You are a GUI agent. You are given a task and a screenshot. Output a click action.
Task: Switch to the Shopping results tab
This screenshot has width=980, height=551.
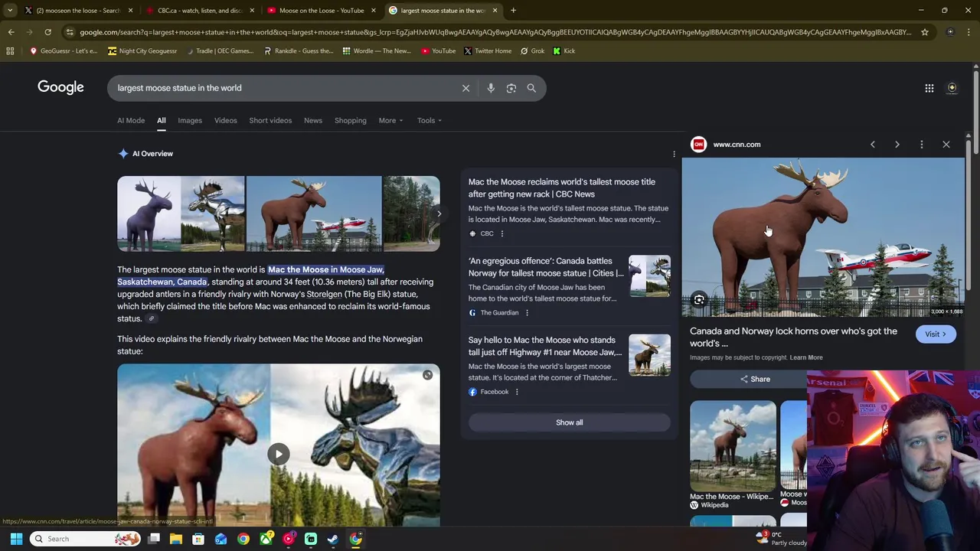pos(350,120)
